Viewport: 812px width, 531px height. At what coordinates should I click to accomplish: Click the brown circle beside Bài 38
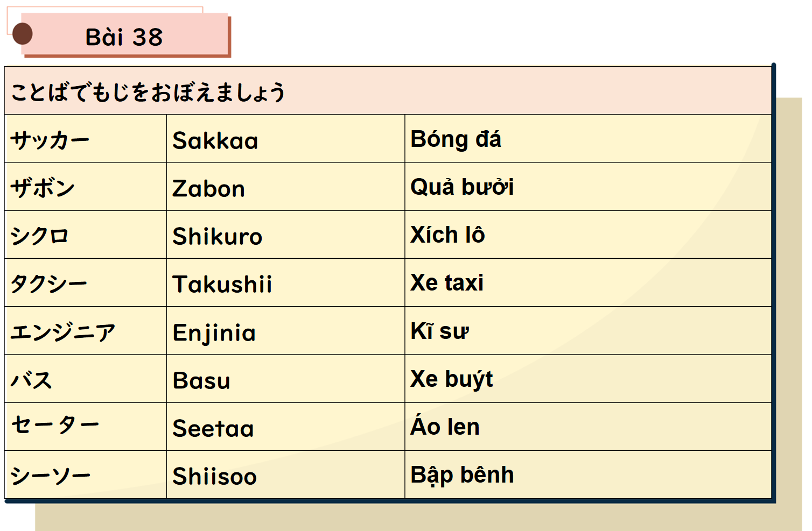22,34
